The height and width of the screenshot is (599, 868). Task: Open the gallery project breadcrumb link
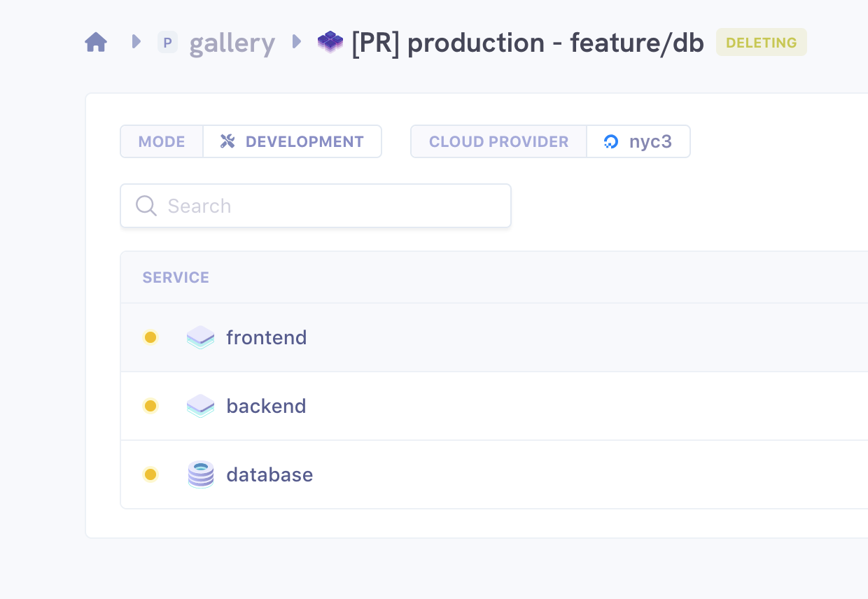(232, 43)
